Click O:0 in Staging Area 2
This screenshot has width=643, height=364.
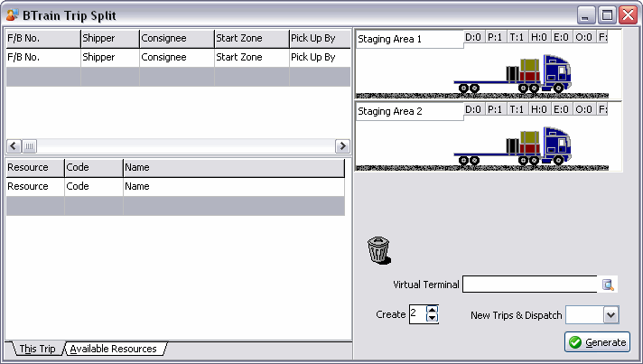point(583,109)
